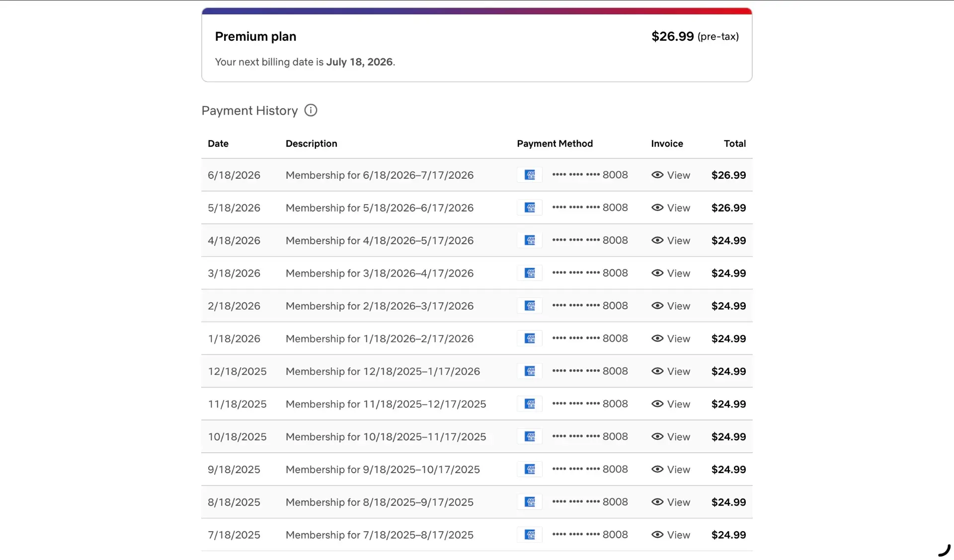The width and height of the screenshot is (954, 560).
Task: Click the eye icon for the 7/18/2025 invoice
Action: point(657,535)
